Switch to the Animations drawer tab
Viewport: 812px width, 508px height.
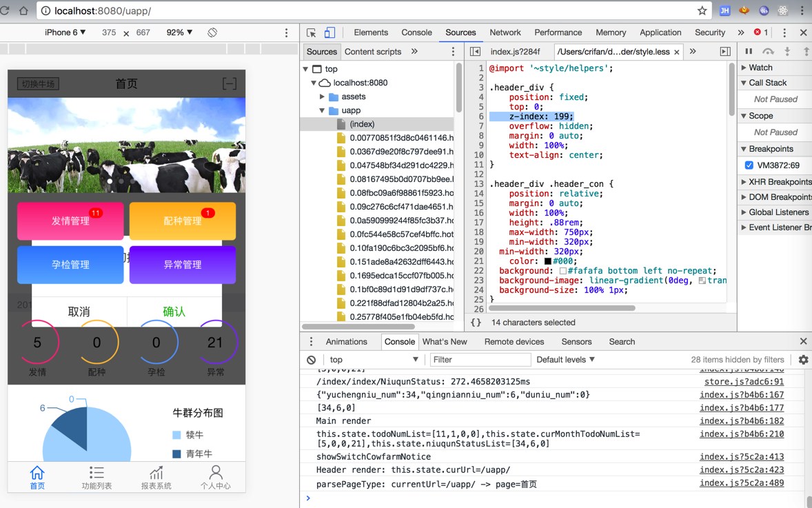tap(346, 342)
